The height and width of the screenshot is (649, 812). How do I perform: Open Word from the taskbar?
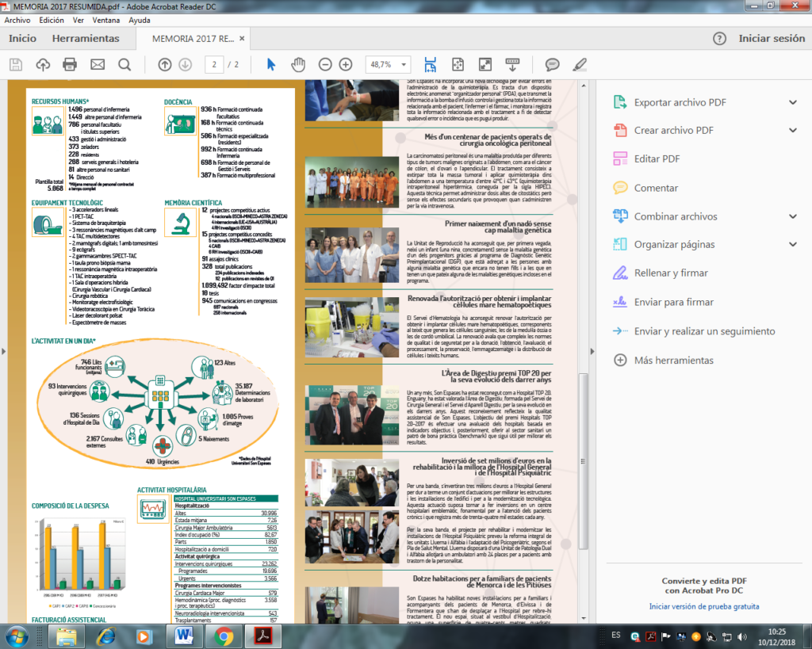click(x=184, y=635)
